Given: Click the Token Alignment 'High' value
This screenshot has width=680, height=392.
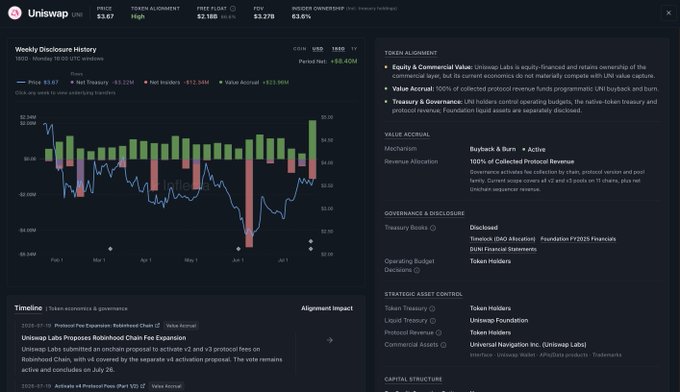Looking at the screenshot, I should [x=138, y=16].
